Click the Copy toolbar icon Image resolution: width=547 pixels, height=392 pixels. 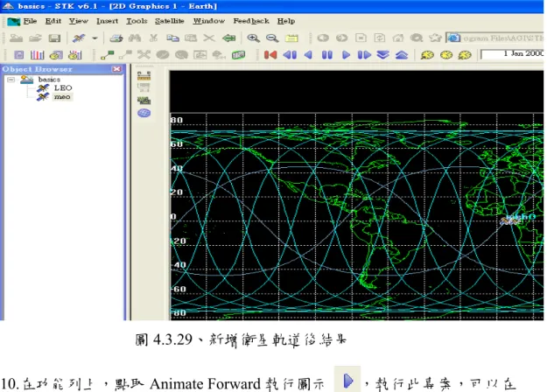[x=172, y=38]
